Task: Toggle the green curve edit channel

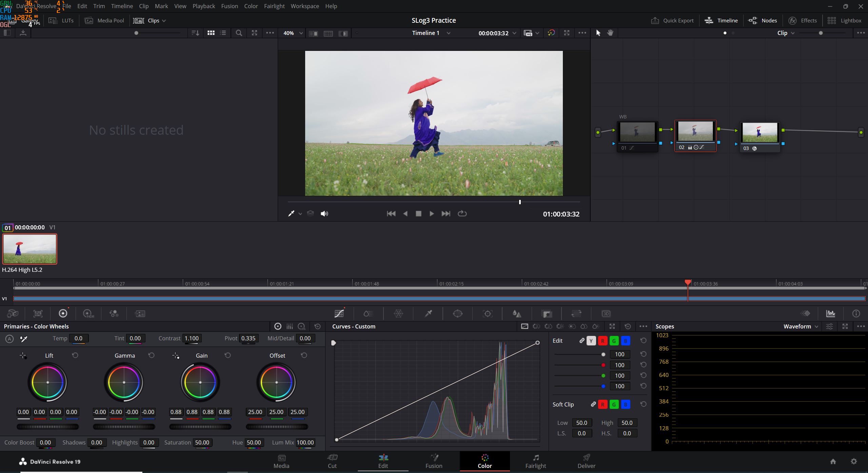Action: (x=614, y=341)
